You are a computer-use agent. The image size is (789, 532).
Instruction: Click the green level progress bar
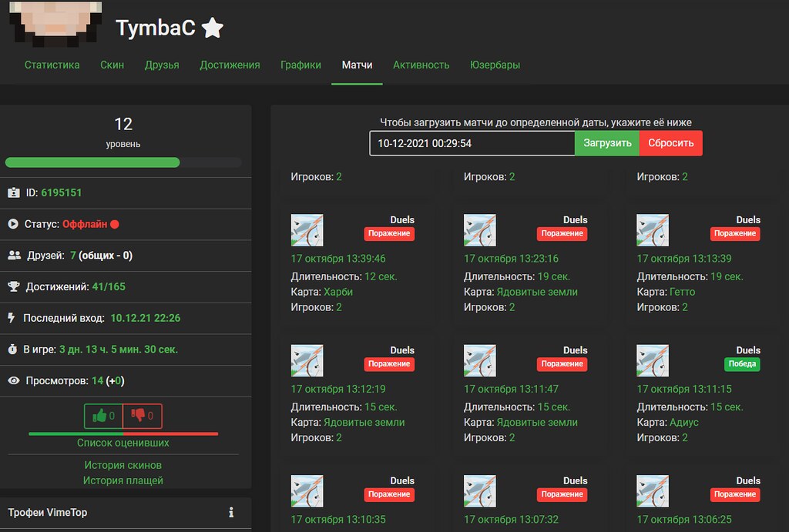[x=92, y=162]
